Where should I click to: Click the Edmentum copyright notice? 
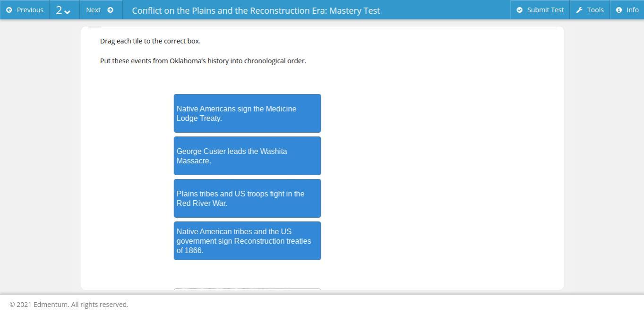69,305
